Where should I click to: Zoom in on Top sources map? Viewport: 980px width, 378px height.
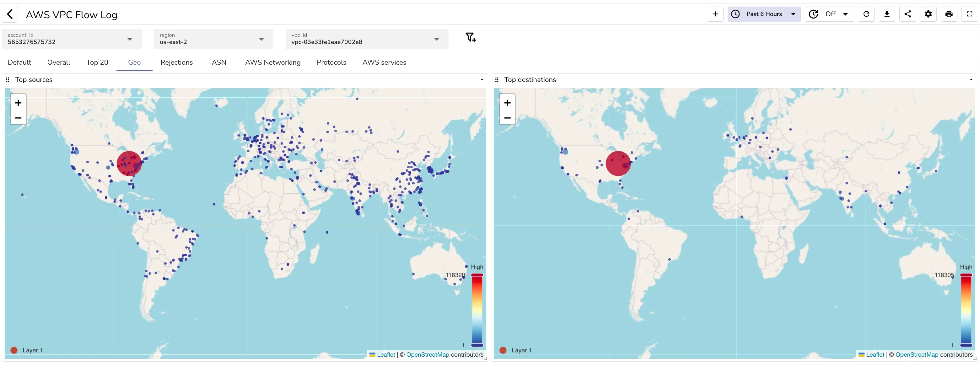[x=18, y=103]
